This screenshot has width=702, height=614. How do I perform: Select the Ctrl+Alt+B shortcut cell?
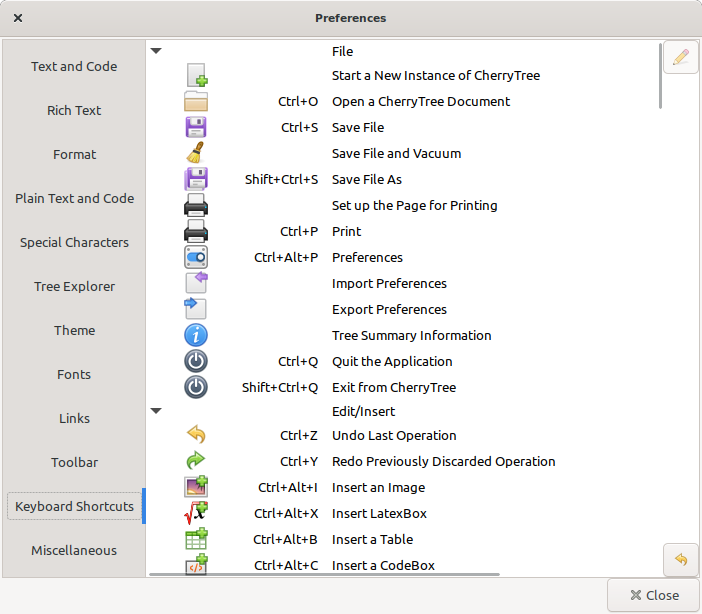click(x=285, y=539)
